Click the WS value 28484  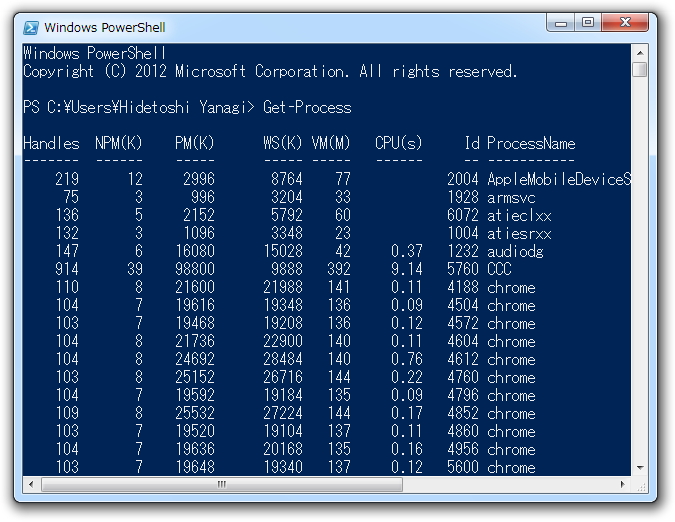[x=283, y=359]
